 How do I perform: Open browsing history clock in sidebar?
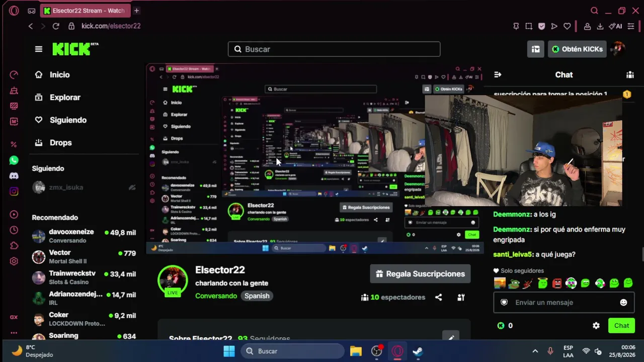pos(14,230)
